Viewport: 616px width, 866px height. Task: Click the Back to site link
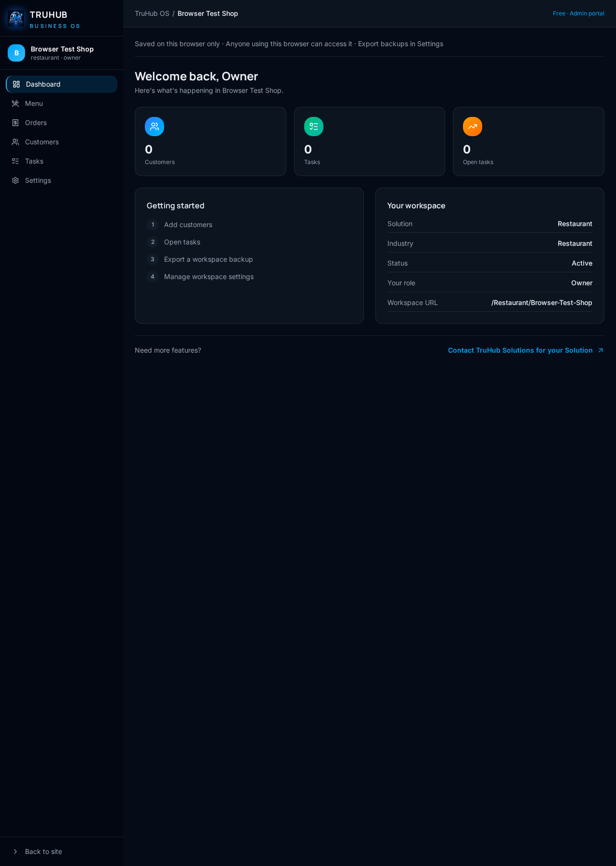pos(62,852)
